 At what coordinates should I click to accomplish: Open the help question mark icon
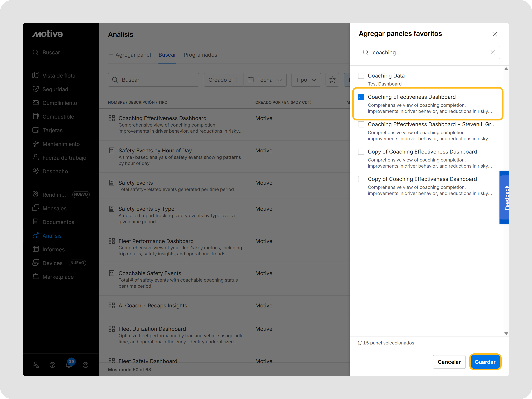pyautogui.click(x=52, y=365)
